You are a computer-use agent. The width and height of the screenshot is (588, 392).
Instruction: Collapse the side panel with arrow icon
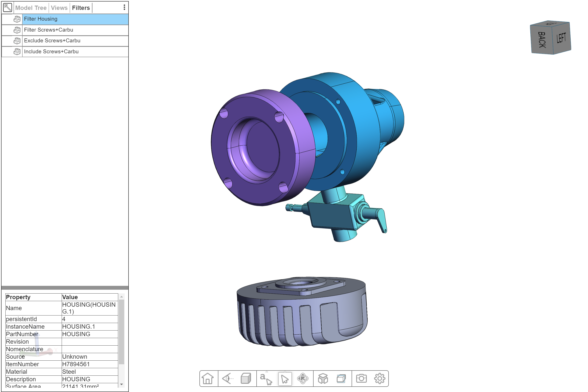(x=8, y=8)
